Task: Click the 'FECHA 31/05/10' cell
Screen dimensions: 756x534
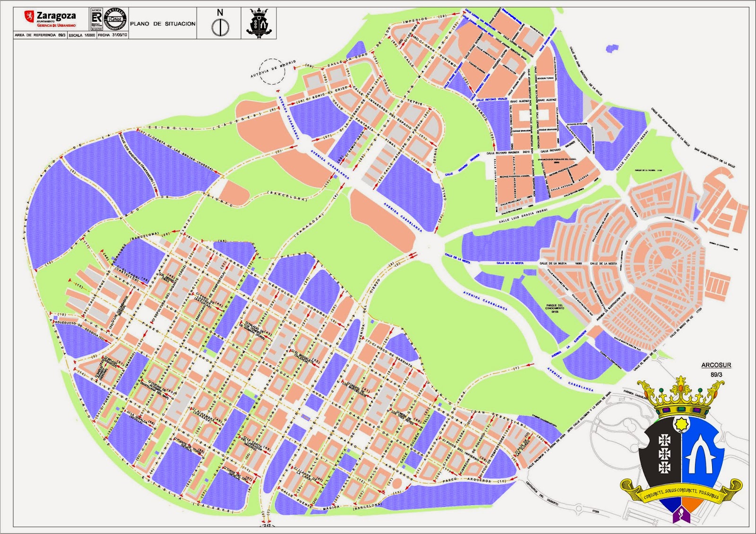Action: (112, 35)
